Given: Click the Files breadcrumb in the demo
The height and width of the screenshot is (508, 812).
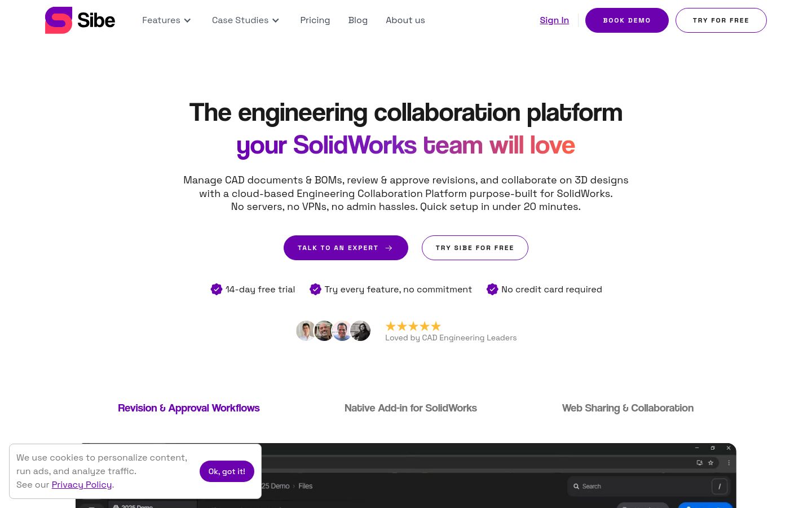Looking at the screenshot, I should coord(306,486).
